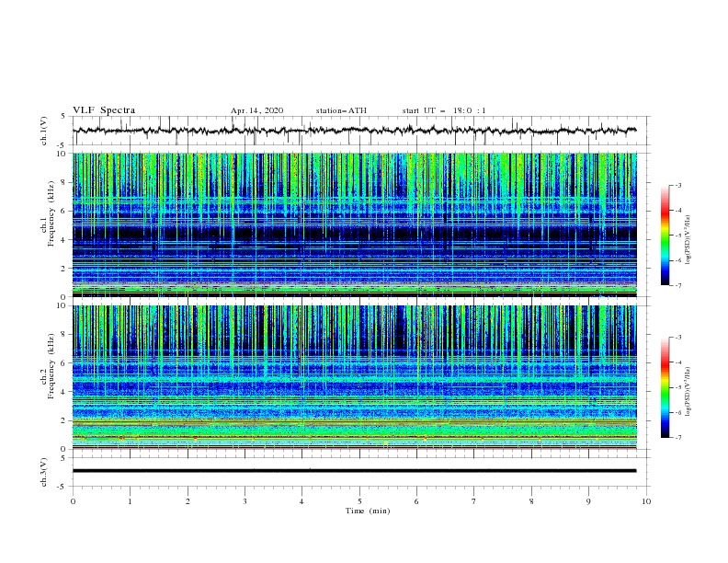
Task: Click inside the ch.1 spectrogram panel
Action: [354, 224]
